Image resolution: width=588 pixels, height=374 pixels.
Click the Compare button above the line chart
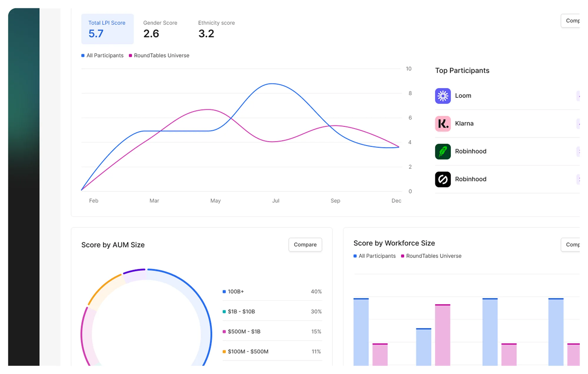tap(571, 21)
